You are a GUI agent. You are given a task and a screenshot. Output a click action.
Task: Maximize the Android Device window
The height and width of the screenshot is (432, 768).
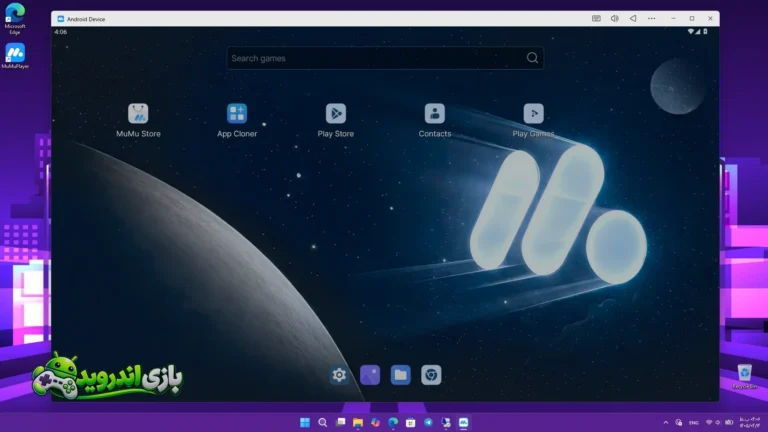pos(692,19)
